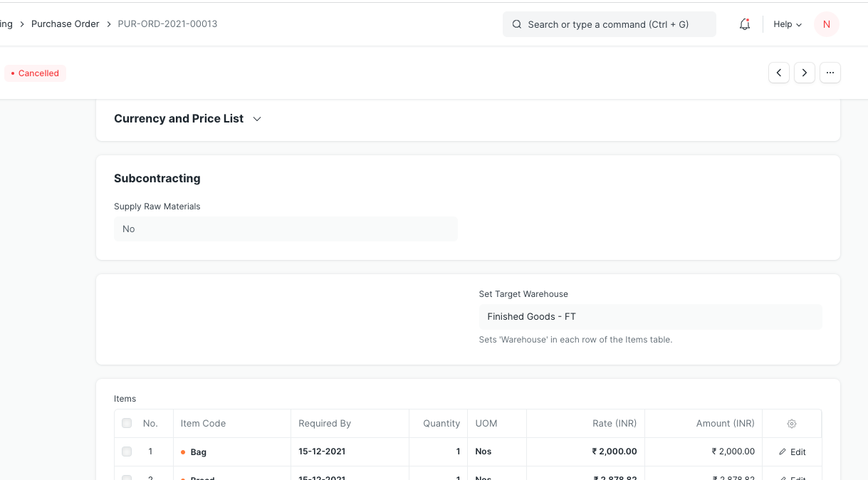
Task: Go to next document arrow
Action: [x=805, y=73]
